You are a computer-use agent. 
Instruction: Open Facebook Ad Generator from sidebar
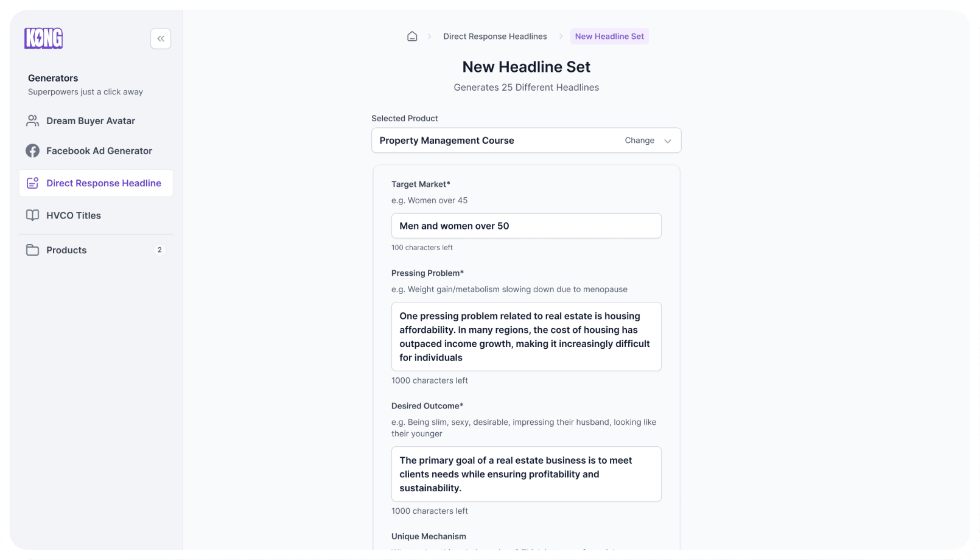click(99, 150)
